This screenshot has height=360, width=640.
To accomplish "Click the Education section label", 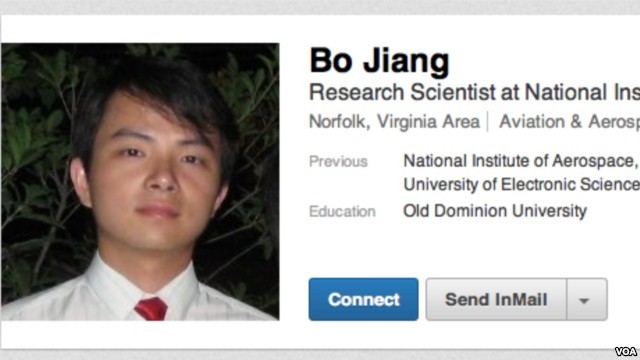I will pyautogui.click(x=342, y=211).
